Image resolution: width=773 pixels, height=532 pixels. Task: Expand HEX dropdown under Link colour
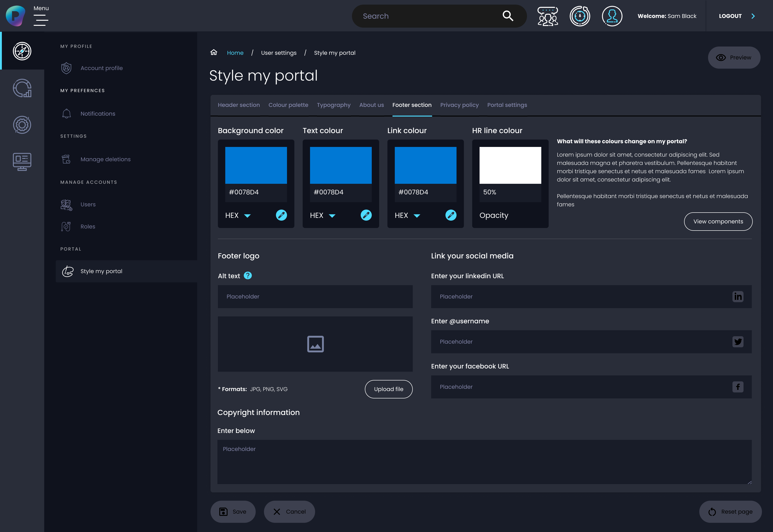pos(416,216)
